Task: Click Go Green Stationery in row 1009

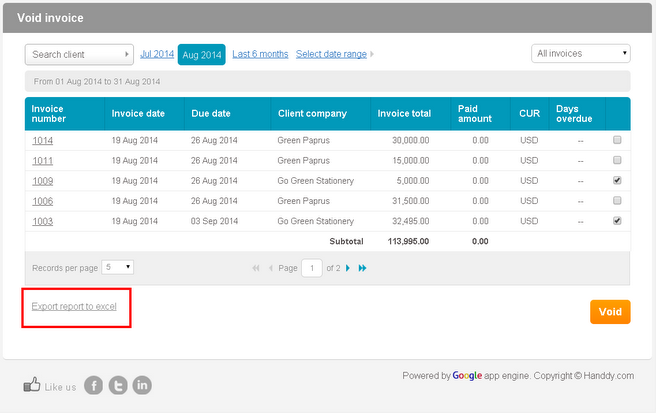Action: coord(315,181)
